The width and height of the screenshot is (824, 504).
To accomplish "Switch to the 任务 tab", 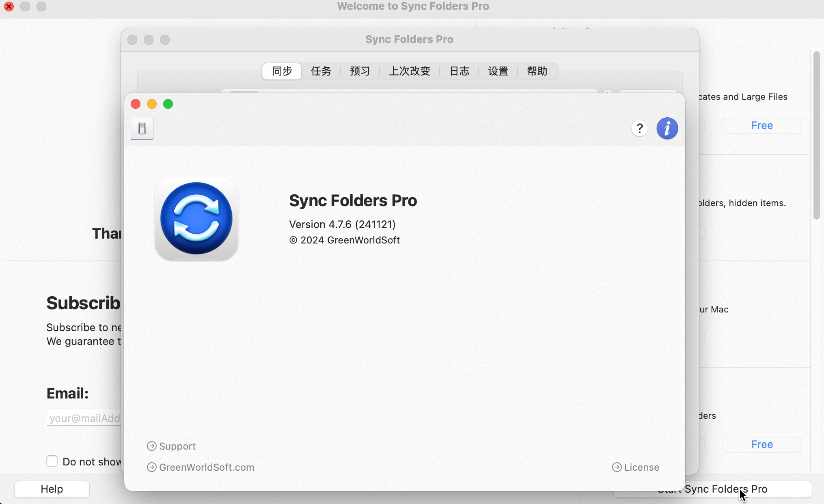I will tap(321, 71).
